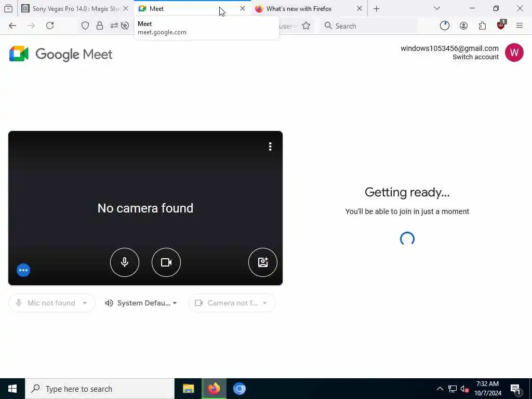532x399 pixels.
Task: Click the site security padlock icon
Action: 99,26
